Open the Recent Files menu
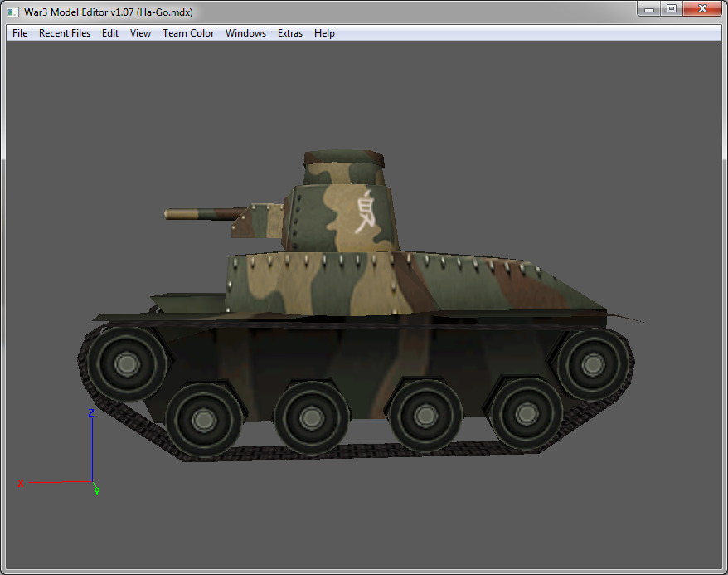 (x=65, y=33)
